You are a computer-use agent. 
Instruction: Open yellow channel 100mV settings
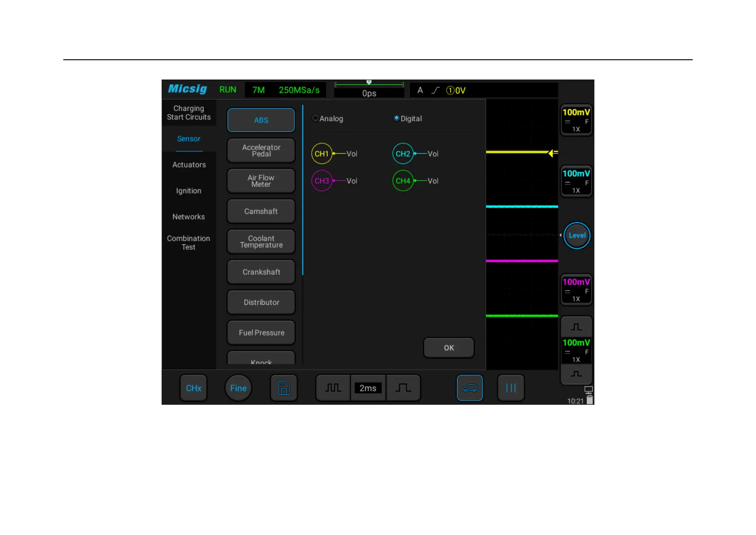[x=576, y=120]
